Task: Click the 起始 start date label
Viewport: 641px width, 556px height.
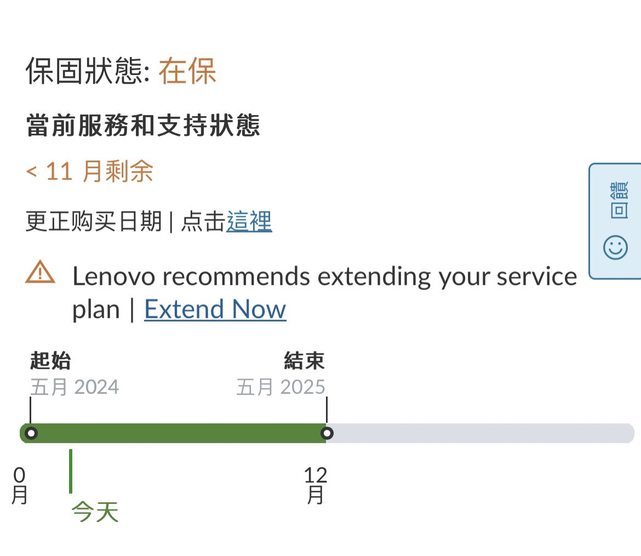Action: coord(50,362)
